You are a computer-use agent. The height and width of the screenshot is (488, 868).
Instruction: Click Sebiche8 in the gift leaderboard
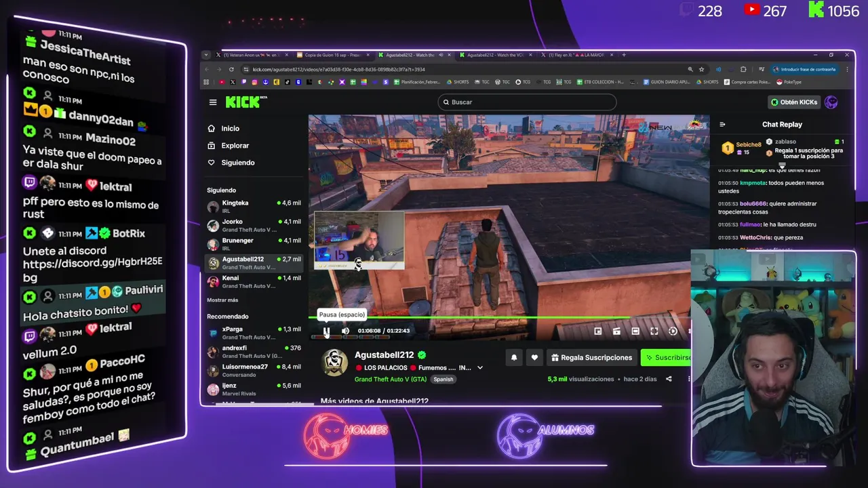741,148
